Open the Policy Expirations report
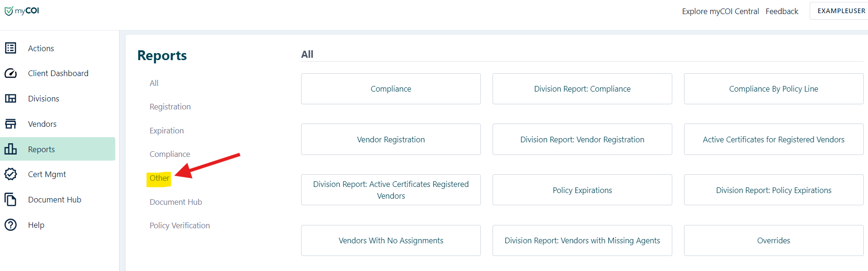Viewport: 868px width, 271px height. (x=582, y=190)
